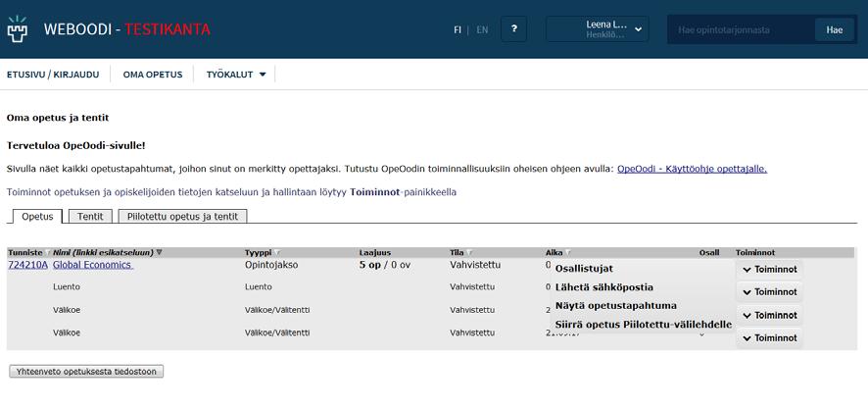Choose Lähetä sähköpostia menu entry
This screenshot has width=868, height=410.
click(603, 287)
